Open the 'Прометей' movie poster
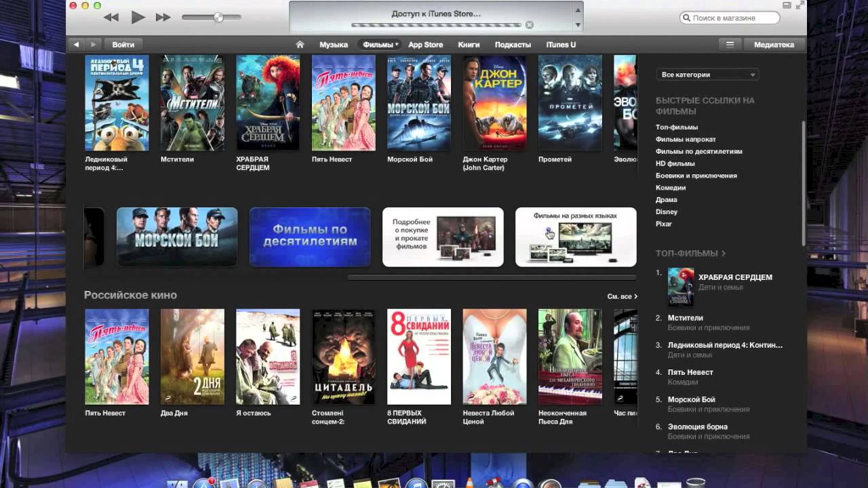 (570, 103)
